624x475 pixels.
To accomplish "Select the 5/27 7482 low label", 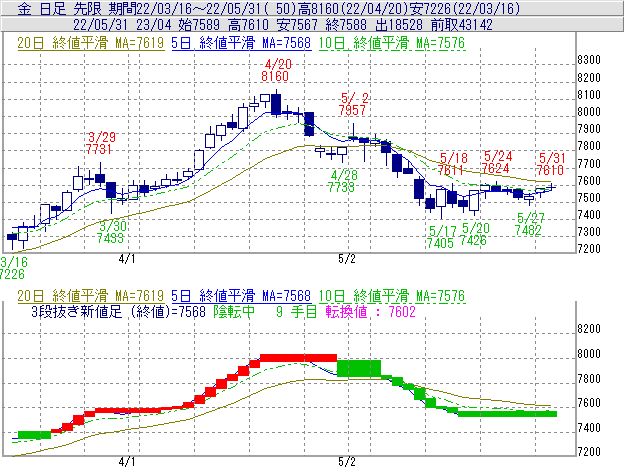I will tap(529, 224).
